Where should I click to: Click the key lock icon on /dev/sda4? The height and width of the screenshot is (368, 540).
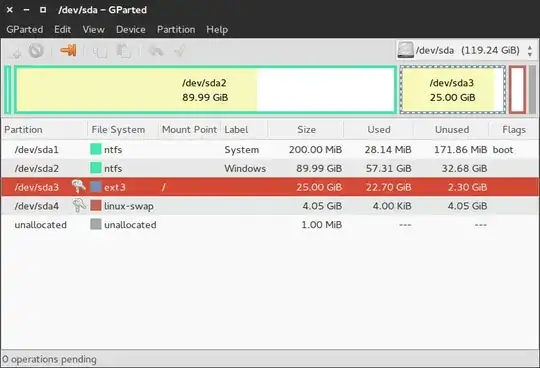tap(79, 206)
